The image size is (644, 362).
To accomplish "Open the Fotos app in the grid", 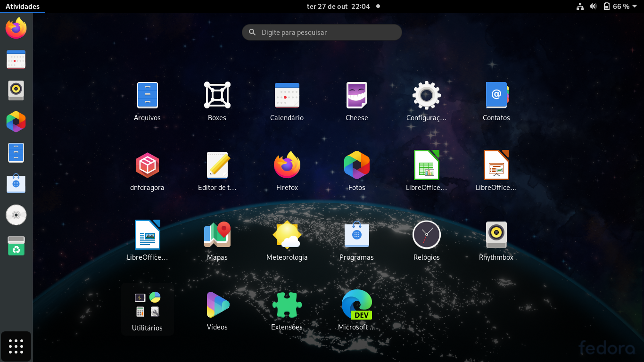I will pyautogui.click(x=356, y=165).
